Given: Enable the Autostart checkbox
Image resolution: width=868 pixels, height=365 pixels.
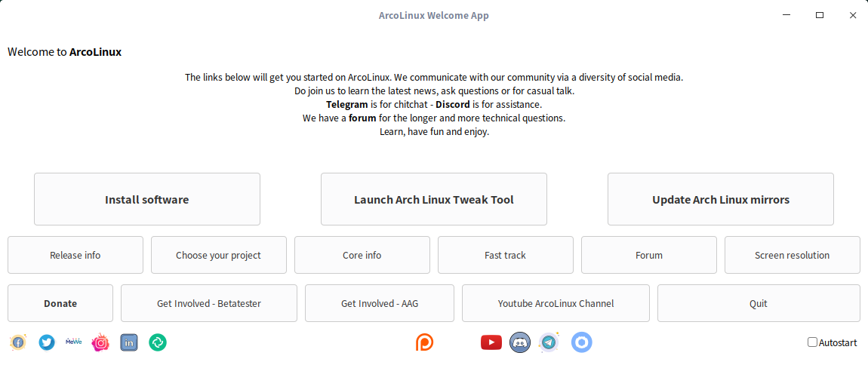Looking at the screenshot, I should pos(812,342).
